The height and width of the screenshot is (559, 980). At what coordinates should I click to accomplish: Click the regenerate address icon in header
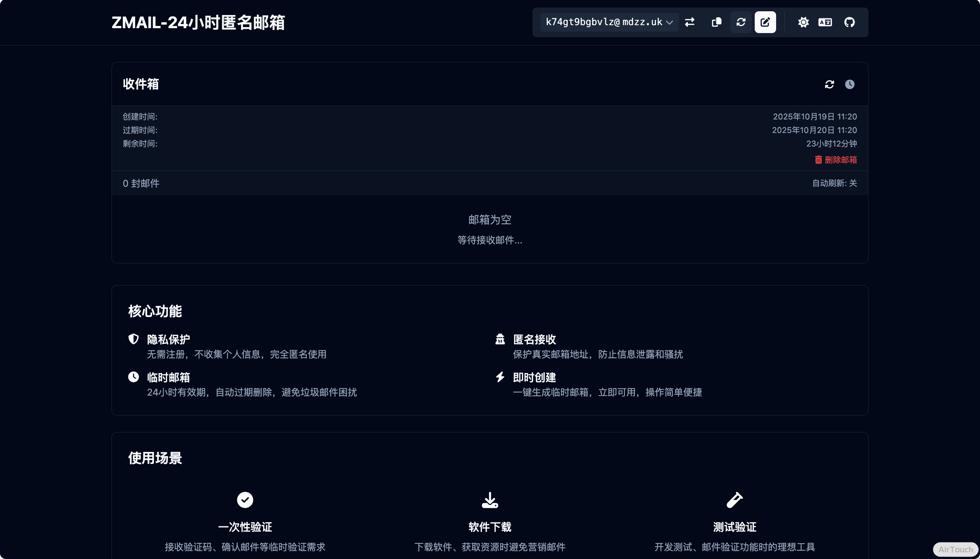[x=740, y=22]
